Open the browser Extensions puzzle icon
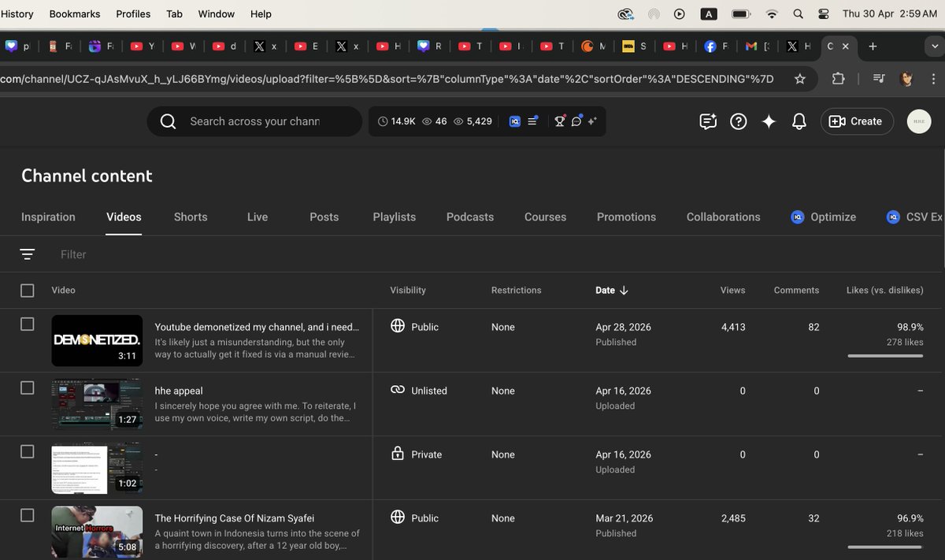 838,79
